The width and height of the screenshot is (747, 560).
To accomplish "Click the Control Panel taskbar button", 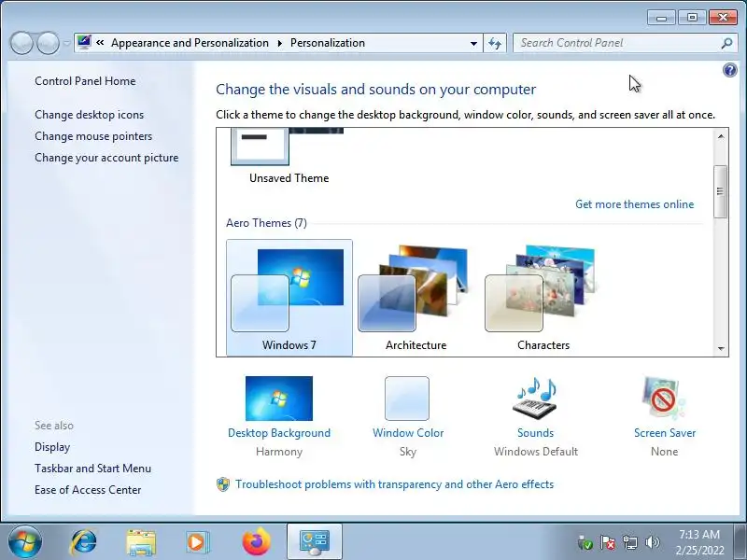I will 315,542.
